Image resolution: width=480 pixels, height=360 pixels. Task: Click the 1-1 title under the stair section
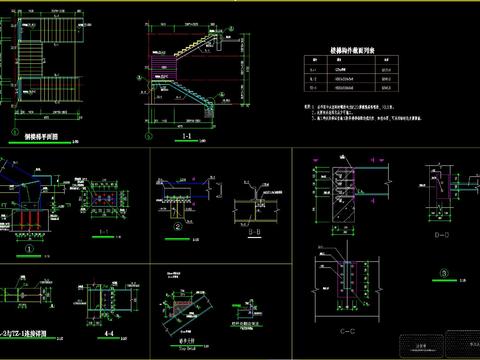tap(187, 136)
